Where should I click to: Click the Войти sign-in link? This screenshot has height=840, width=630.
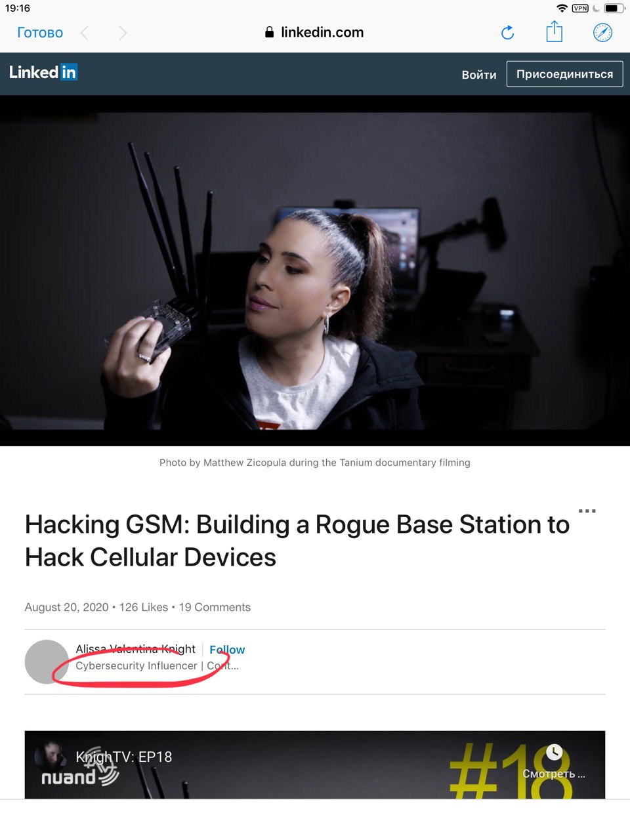(479, 75)
